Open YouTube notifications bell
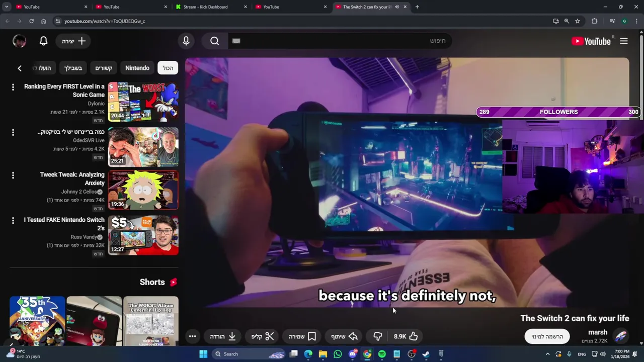The height and width of the screenshot is (362, 644). (44, 41)
